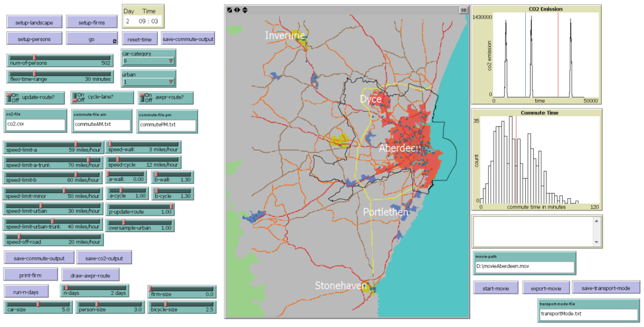644x327 pixels.
Task: Click the up-down arrows icon above map
Action: pyautogui.click(x=245, y=10)
